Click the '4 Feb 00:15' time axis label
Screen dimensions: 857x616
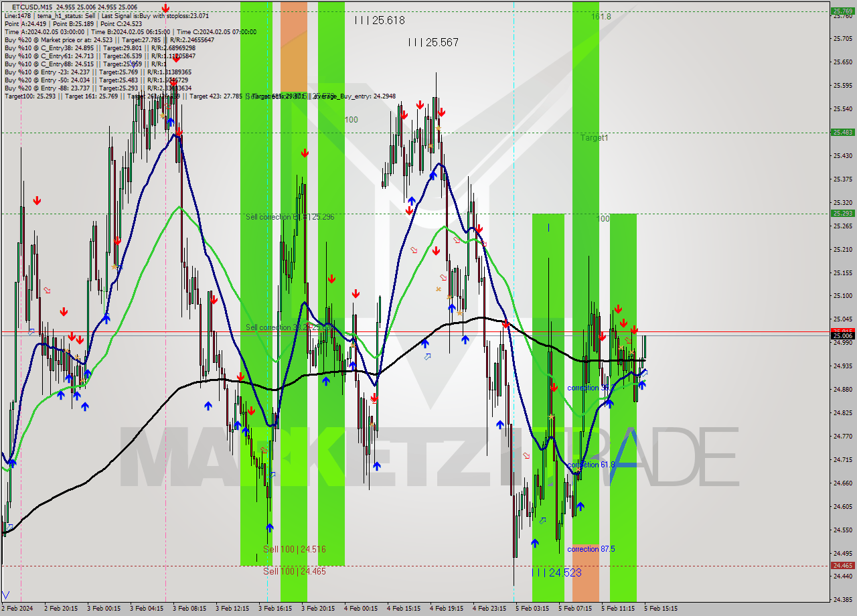pos(361,609)
